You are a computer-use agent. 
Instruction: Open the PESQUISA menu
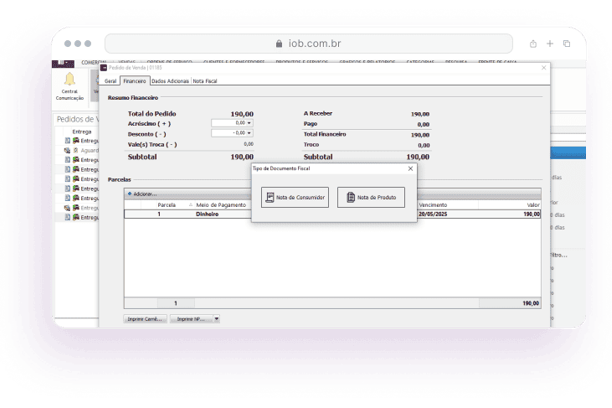point(456,62)
